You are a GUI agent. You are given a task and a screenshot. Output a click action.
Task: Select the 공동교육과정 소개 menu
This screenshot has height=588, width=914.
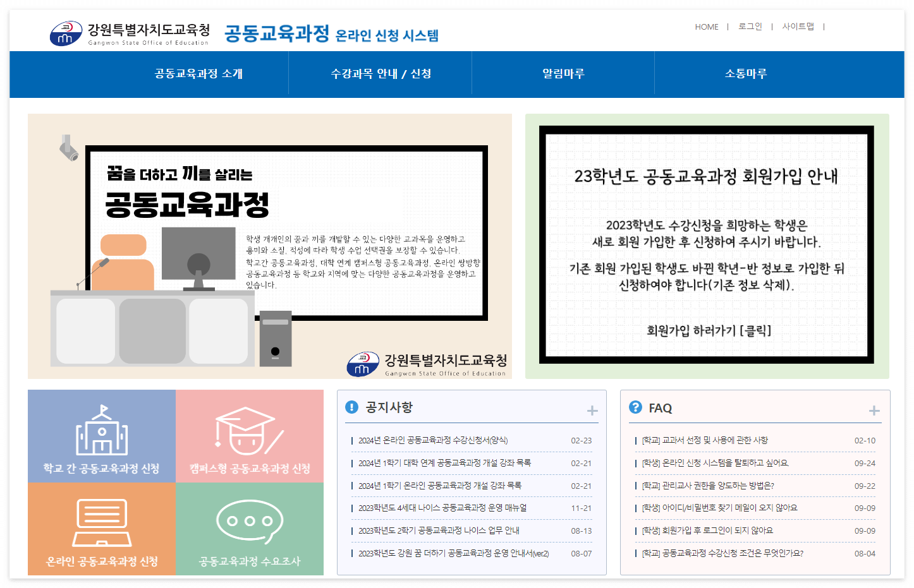point(197,74)
